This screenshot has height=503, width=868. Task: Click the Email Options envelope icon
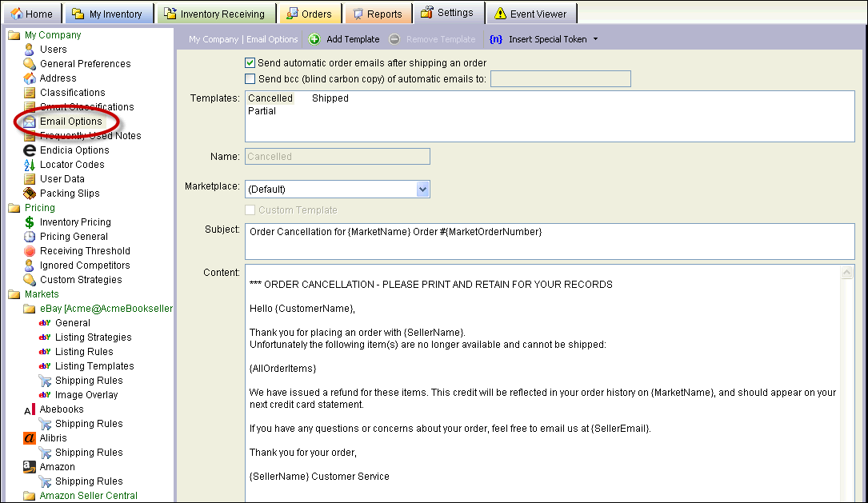click(30, 122)
